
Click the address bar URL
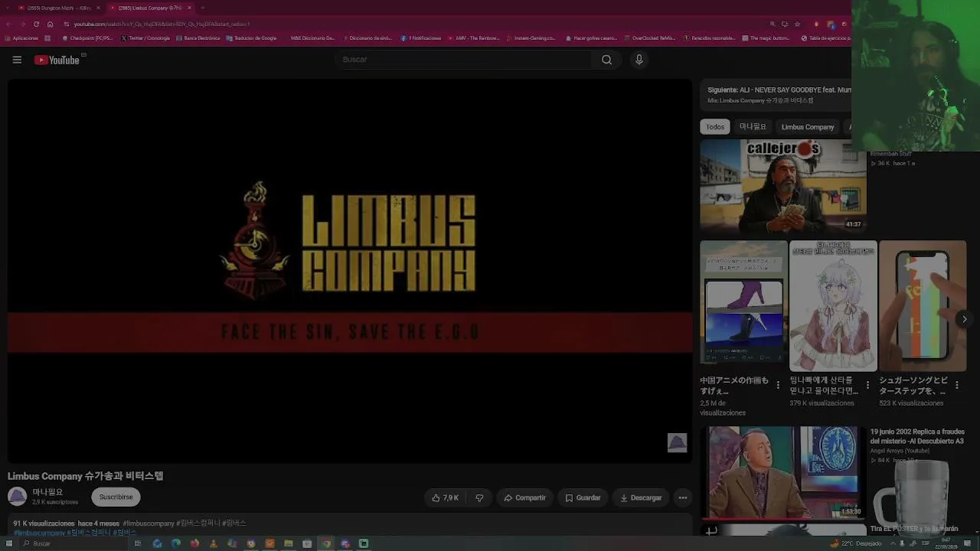coord(162,24)
